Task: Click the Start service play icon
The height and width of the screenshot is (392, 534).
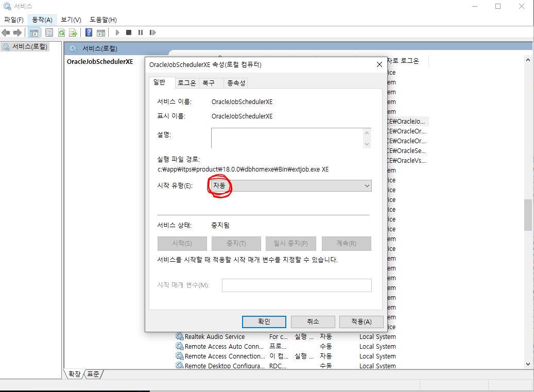Action: point(117,32)
